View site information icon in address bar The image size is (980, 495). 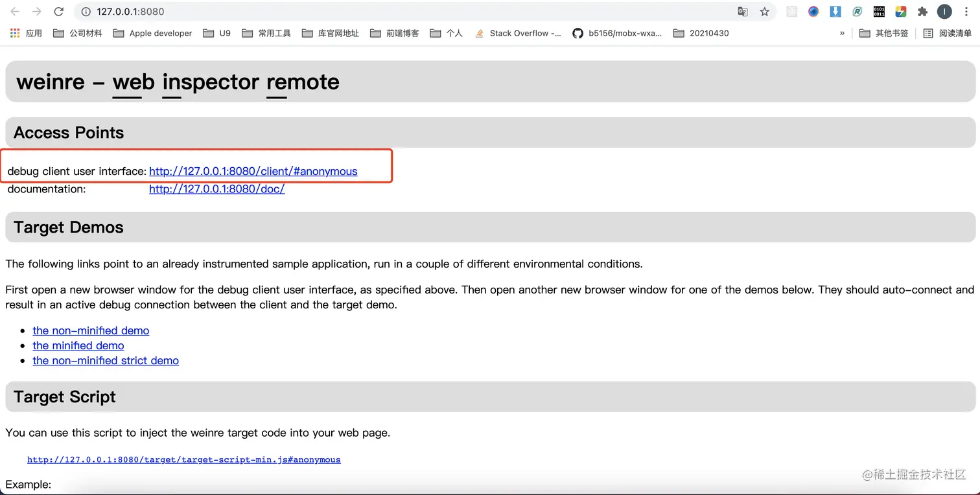point(85,12)
